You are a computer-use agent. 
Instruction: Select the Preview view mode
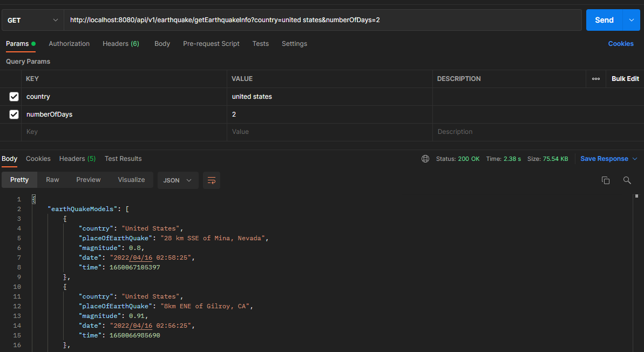tap(89, 180)
